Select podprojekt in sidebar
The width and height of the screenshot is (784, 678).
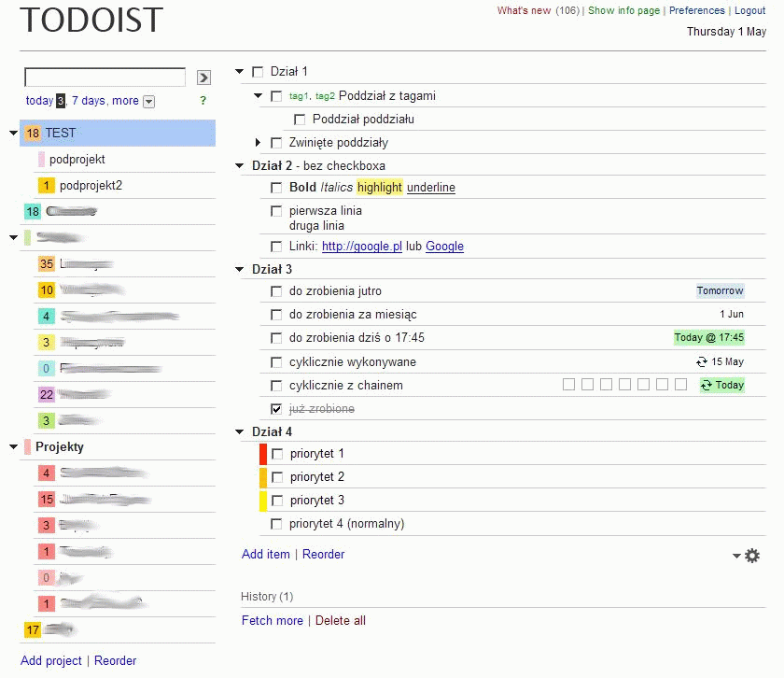coord(77,160)
